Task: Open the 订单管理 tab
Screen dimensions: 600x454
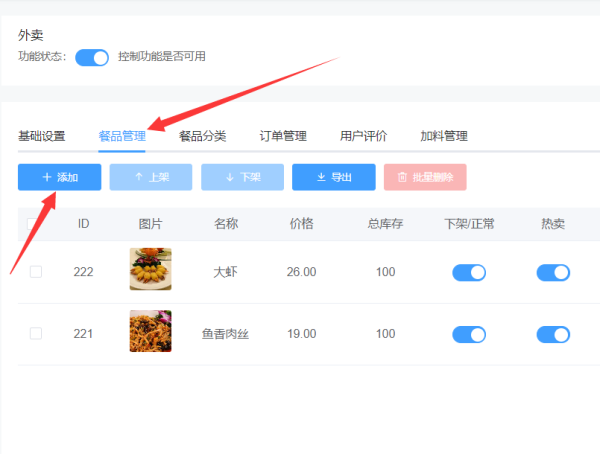Action: click(283, 136)
